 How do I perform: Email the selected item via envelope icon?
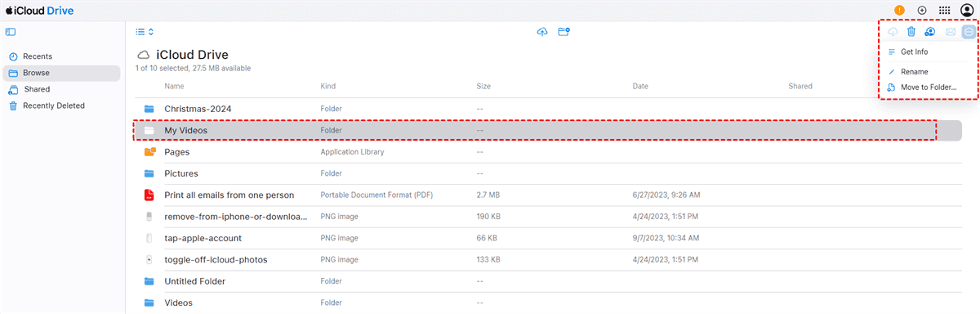(x=951, y=32)
